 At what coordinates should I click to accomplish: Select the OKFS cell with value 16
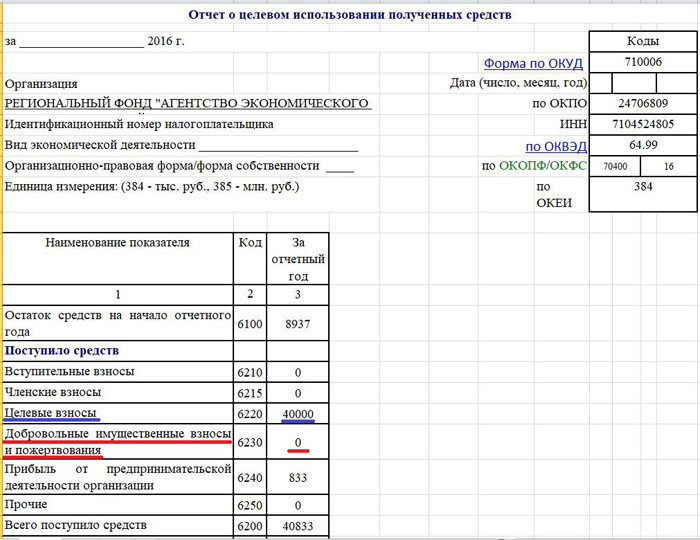(668, 167)
